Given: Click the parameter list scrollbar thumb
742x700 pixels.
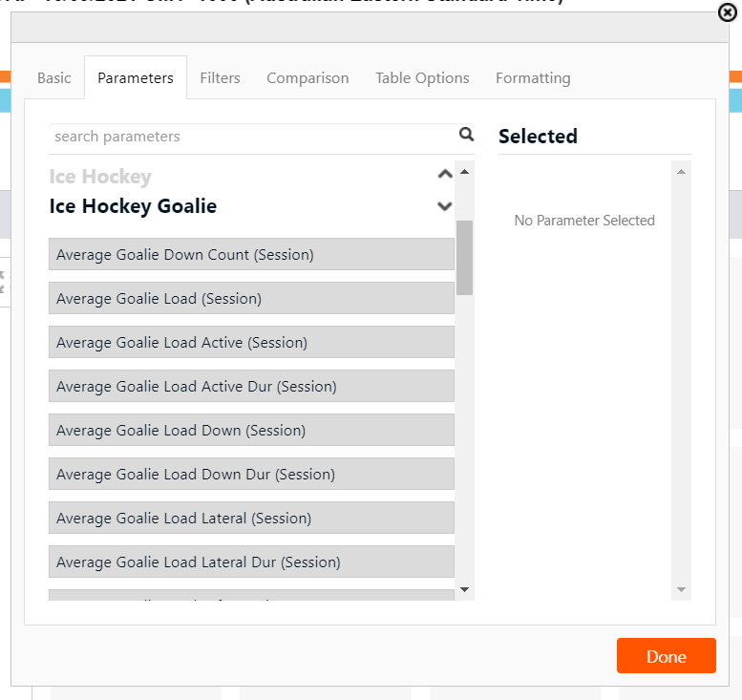Looking at the screenshot, I should [465, 258].
